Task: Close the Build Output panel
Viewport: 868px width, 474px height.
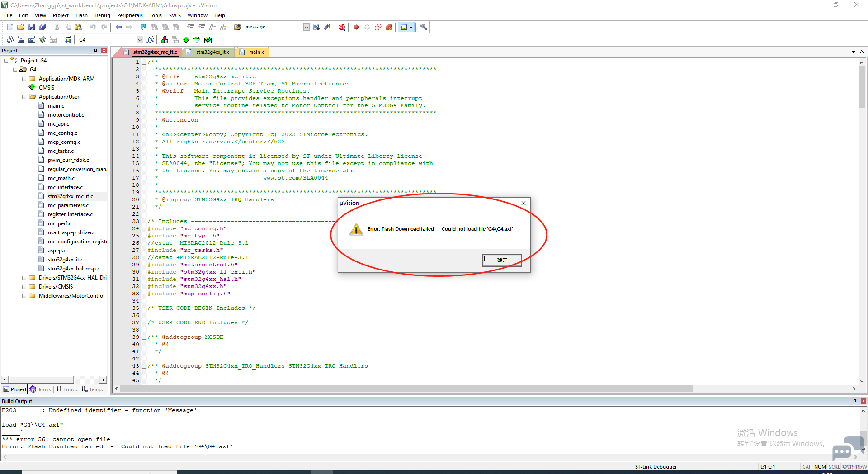Action: click(863, 401)
